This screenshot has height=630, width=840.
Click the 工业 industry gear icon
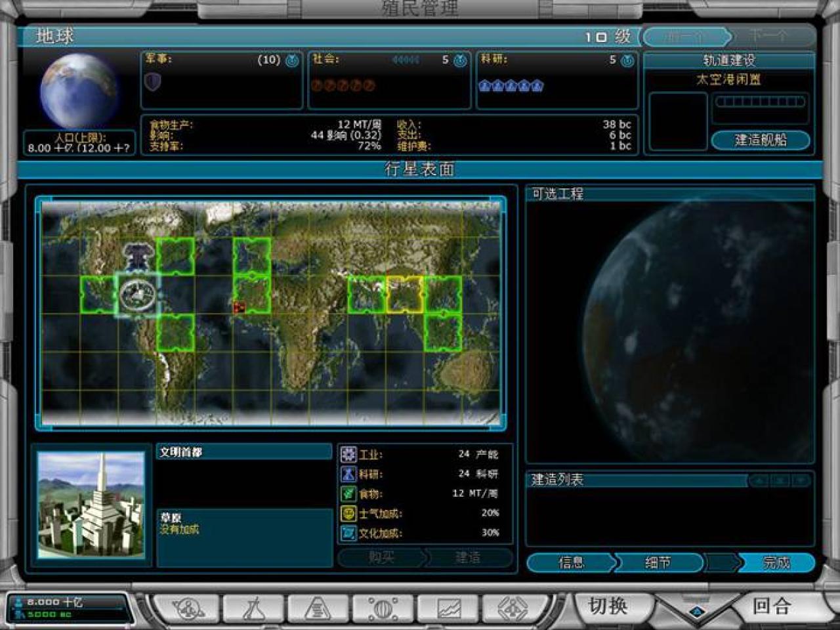348,454
